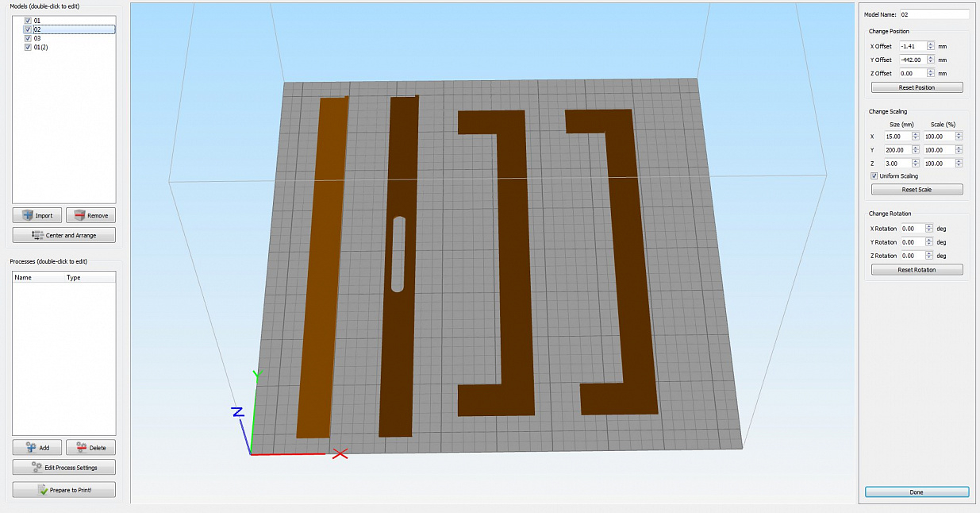Click the Remove model button

click(x=90, y=215)
